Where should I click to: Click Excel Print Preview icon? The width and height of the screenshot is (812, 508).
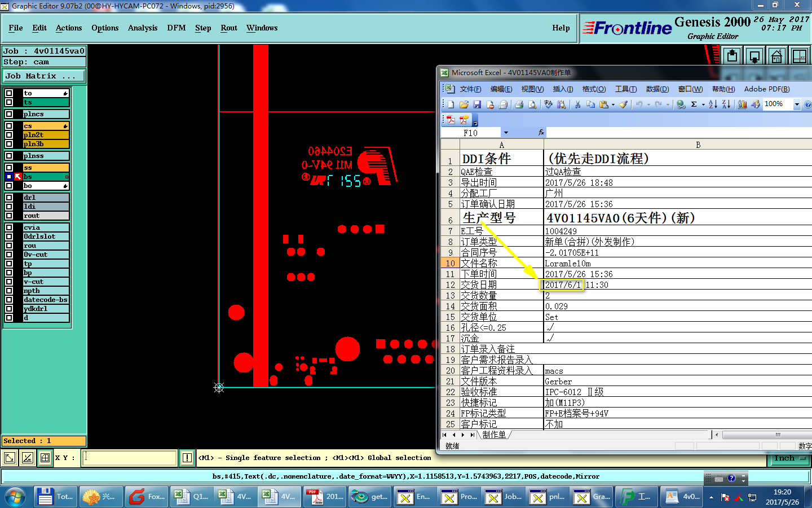[532, 104]
